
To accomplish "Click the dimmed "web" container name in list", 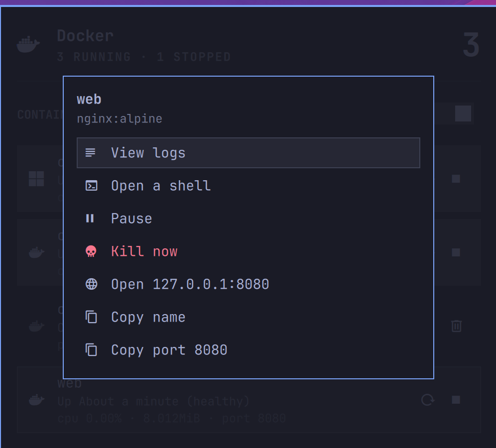I will coord(70,383).
